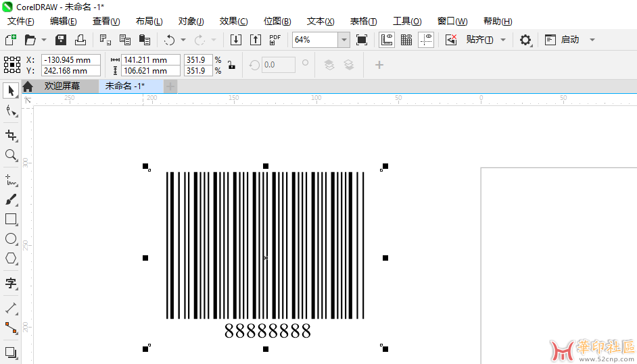Viewport: 637px width, 364px height.
Task: Select the Text tool
Action: tap(11, 283)
